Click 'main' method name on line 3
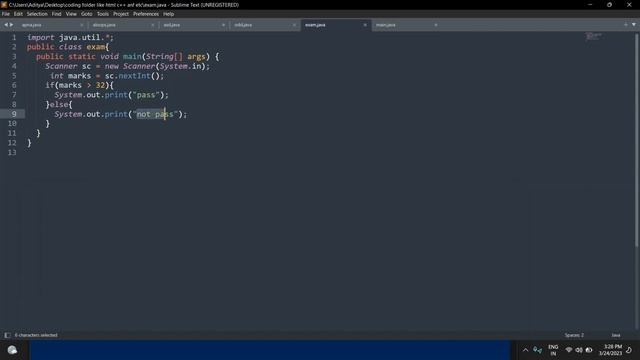 click(132, 56)
